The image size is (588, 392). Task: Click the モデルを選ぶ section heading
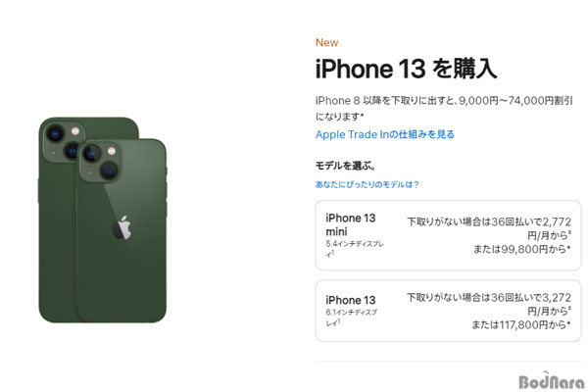(345, 166)
